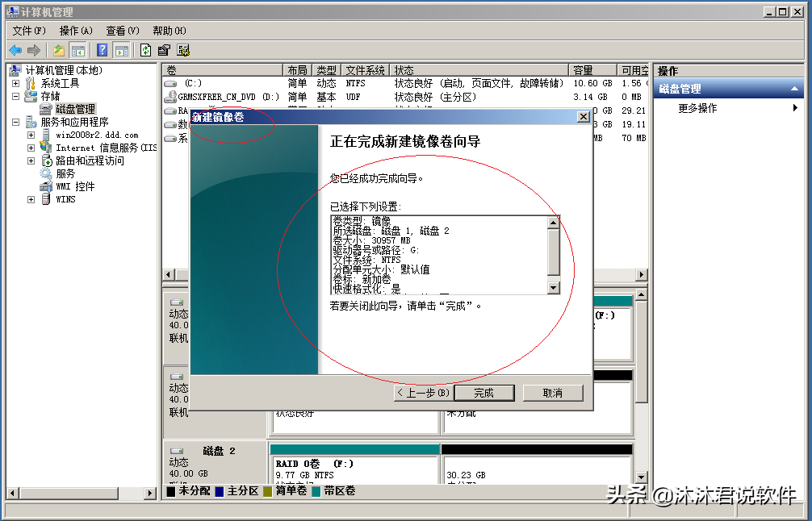Viewport: 812px width, 521px height.
Task: Click the 磁盘管理 disk icon in tree
Action: click(45, 109)
